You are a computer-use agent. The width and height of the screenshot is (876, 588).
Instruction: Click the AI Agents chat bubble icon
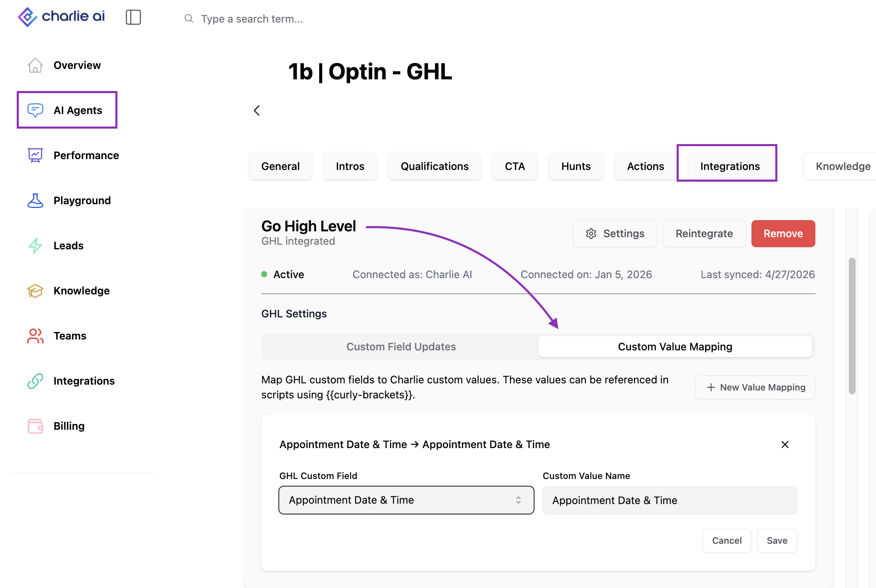[x=35, y=110]
